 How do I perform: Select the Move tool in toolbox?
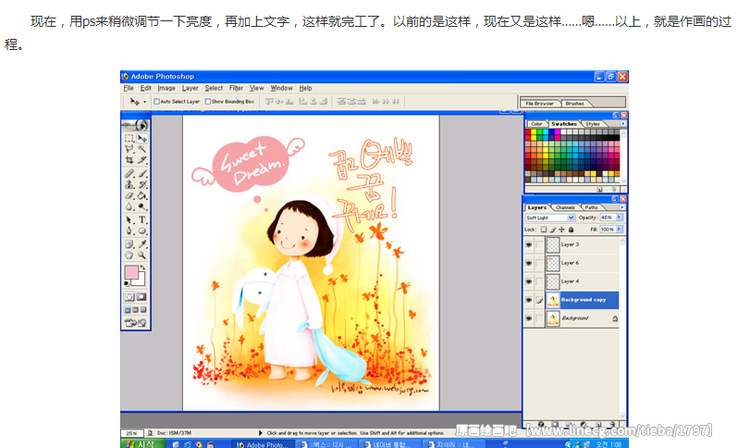click(x=142, y=138)
